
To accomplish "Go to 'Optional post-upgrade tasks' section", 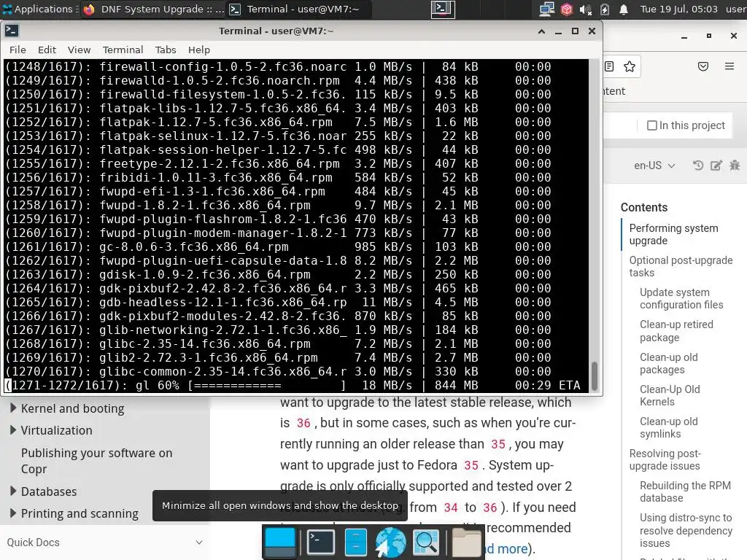I will tap(681, 267).
